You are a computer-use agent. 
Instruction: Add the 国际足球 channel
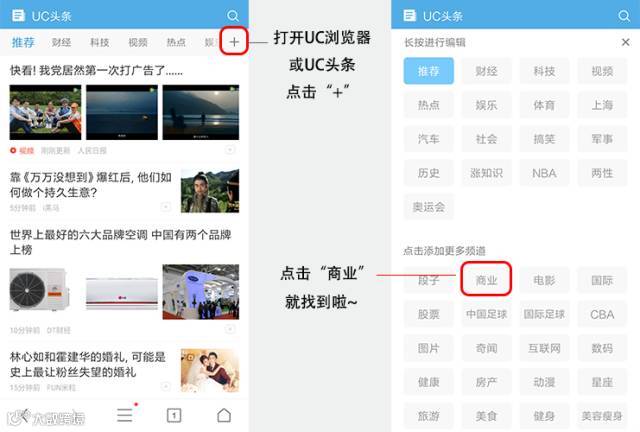tap(544, 314)
